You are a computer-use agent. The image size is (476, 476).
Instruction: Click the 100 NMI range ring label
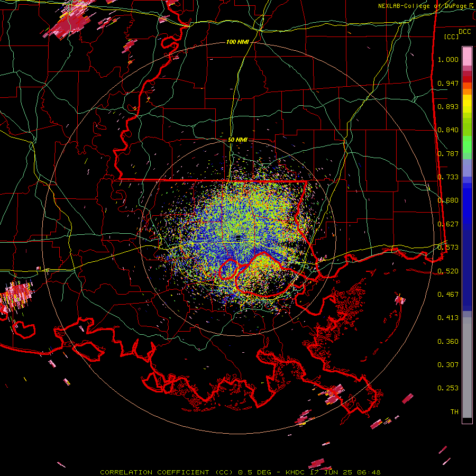237,42
